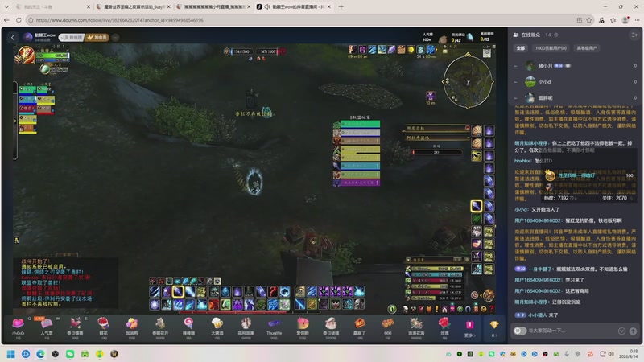Send the 人气票 gift
This screenshot has height=362, width=644.
pos(47,327)
